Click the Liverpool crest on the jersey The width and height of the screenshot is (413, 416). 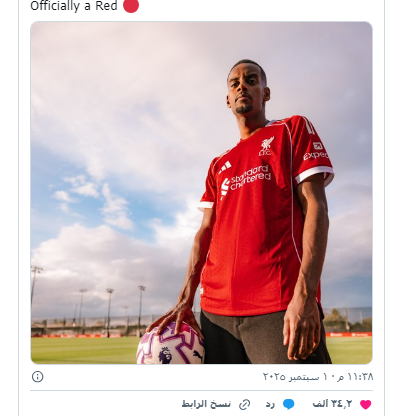coord(266,146)
